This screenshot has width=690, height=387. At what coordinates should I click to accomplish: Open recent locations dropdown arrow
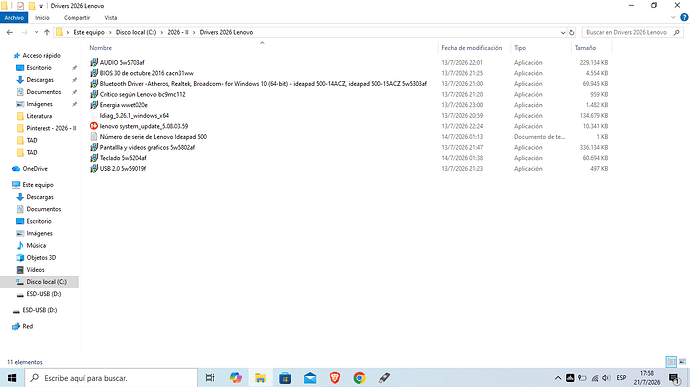pyautogui.click(x=36, y=32)
